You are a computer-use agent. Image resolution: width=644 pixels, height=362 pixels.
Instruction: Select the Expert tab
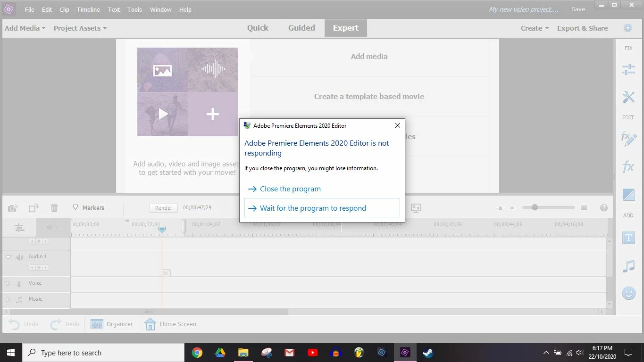coord(346,28)
